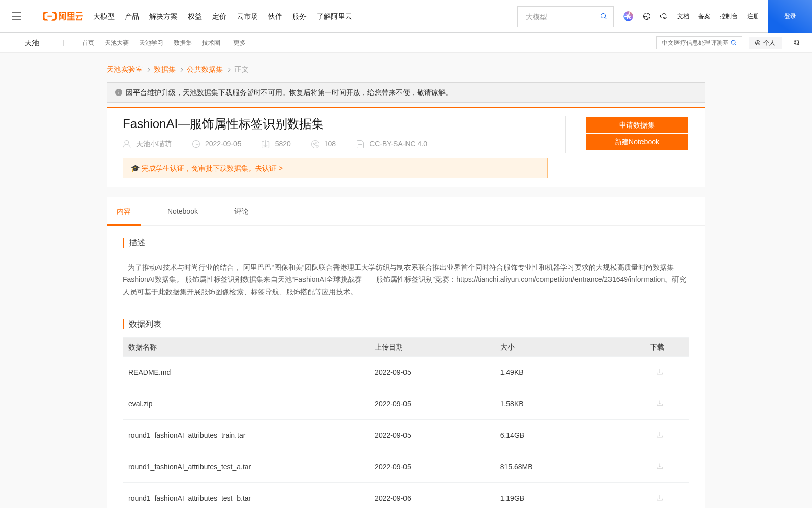Download round1_fashionAI_attributes_train.tar via its icon
The image size is (812, 508).
tap(660, 435)
